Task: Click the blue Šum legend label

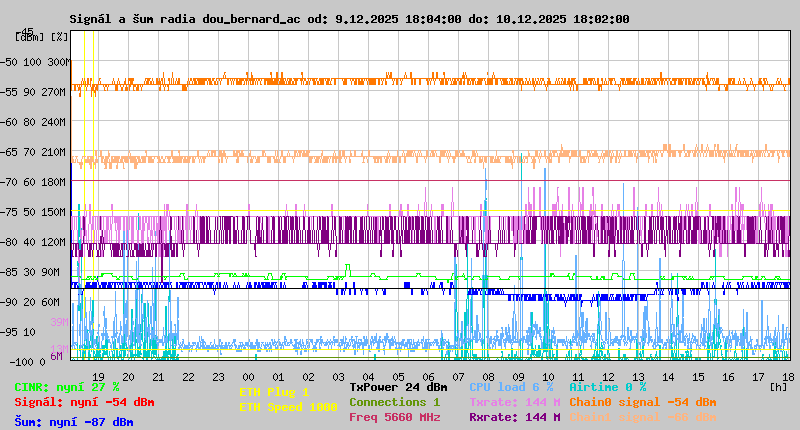Action: (74, 422)
